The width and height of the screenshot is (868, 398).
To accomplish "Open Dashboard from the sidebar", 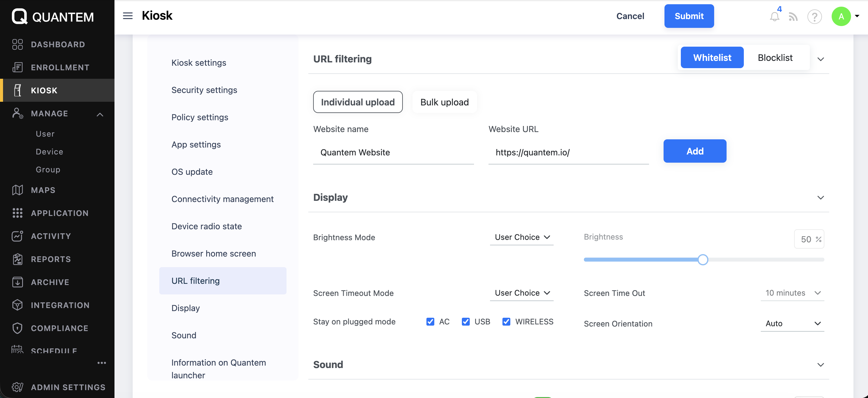I will coord(57,44).
